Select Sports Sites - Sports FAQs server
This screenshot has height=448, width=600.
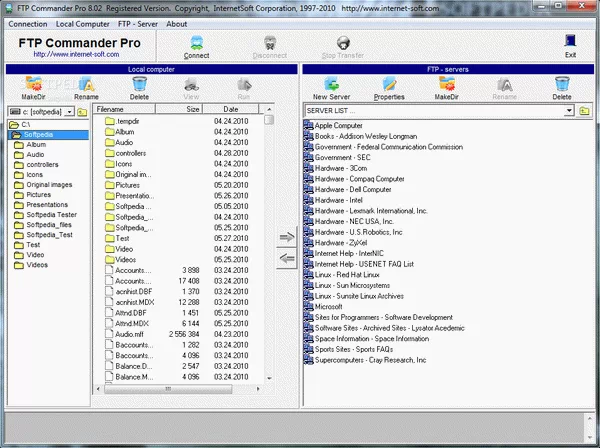coord(354,349)
